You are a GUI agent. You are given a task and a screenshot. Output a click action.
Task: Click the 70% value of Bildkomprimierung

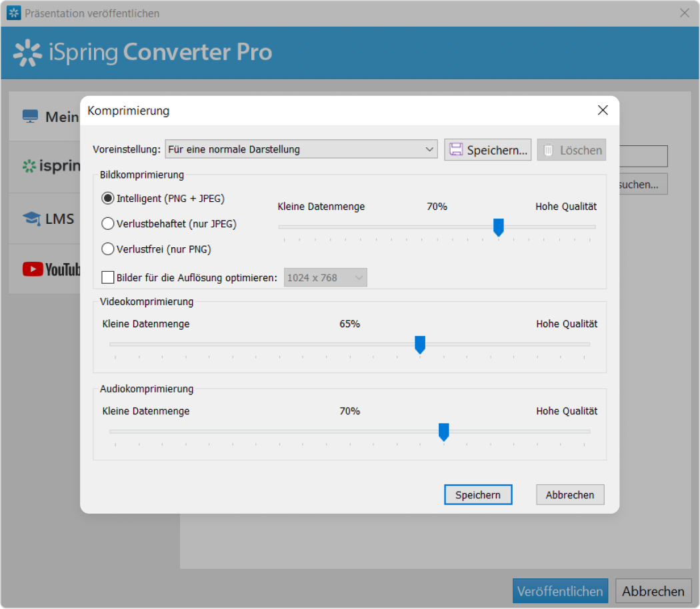[x=437, y=207]
